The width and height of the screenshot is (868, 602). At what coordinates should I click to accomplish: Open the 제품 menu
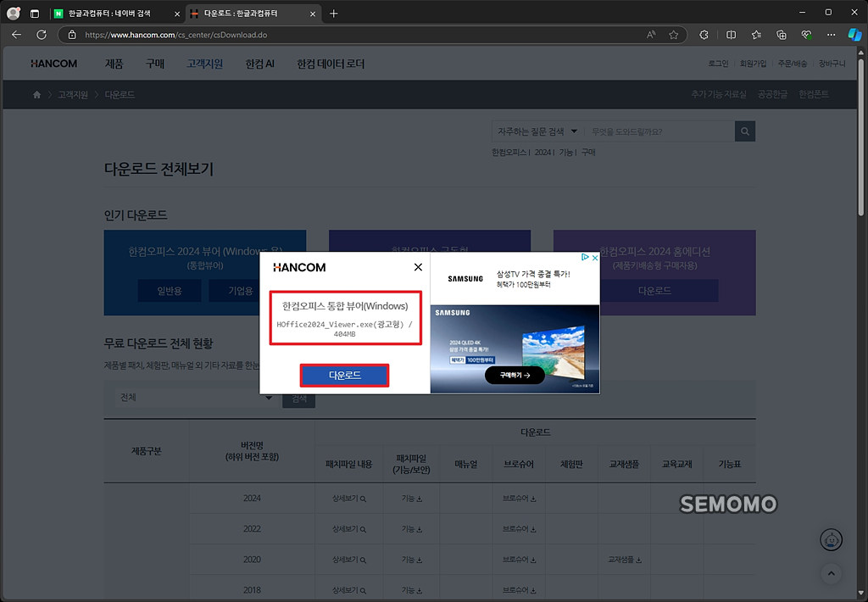(114, 64)
